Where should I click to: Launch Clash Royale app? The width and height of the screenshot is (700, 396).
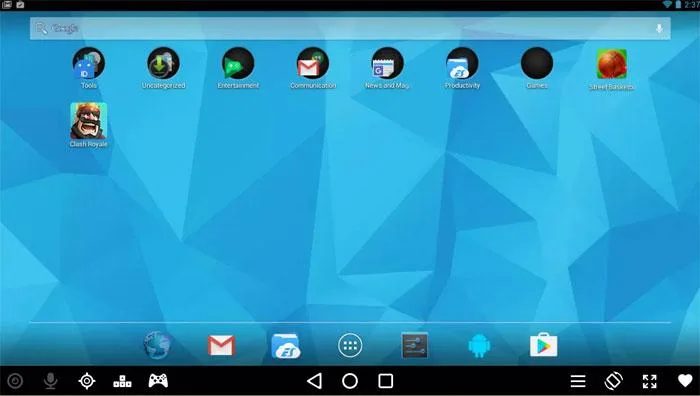point(88,121)
